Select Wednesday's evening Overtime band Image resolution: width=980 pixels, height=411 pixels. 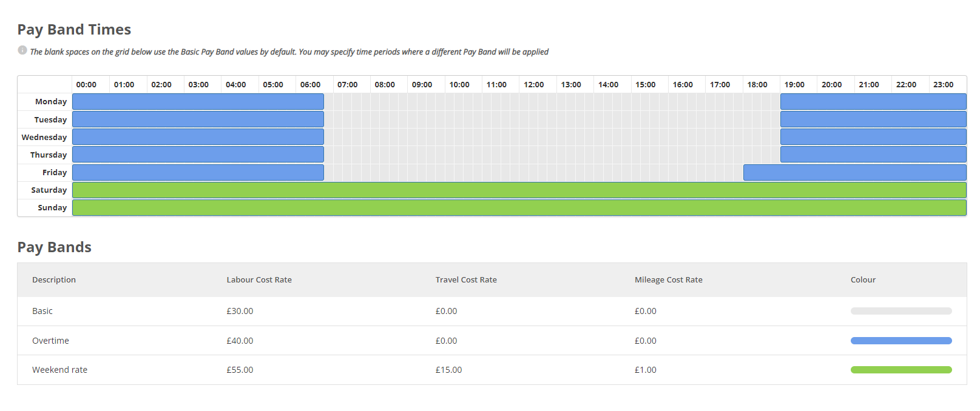(x=873, y=137)
